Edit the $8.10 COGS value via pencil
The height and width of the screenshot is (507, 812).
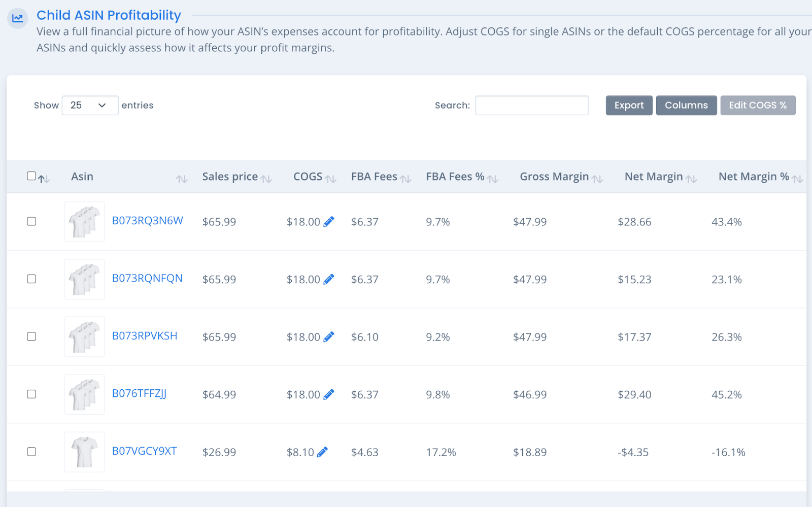pos(322,452)
